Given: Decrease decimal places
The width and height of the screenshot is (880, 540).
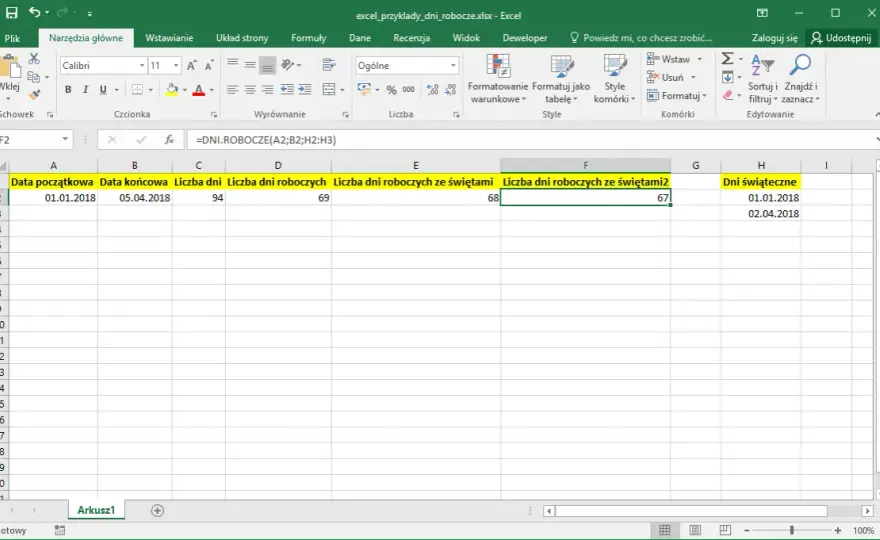Looking at the screenshot, I should 450,89.
